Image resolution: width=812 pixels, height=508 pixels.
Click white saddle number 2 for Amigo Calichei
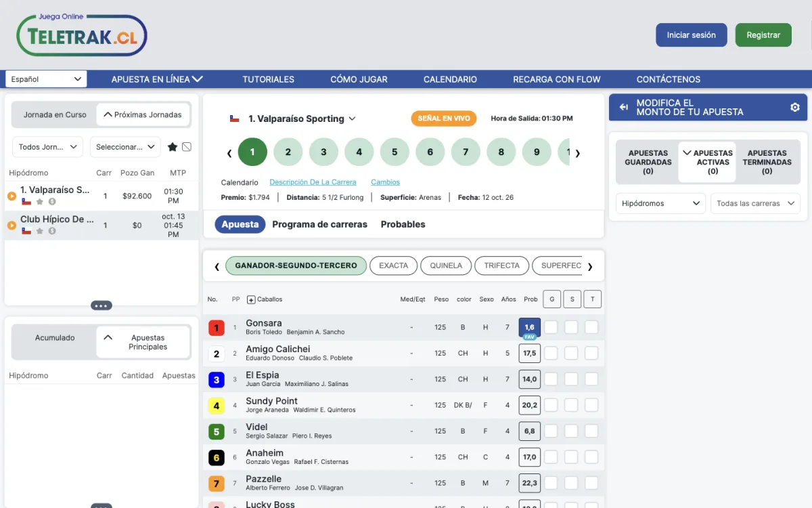pos(217,354)
